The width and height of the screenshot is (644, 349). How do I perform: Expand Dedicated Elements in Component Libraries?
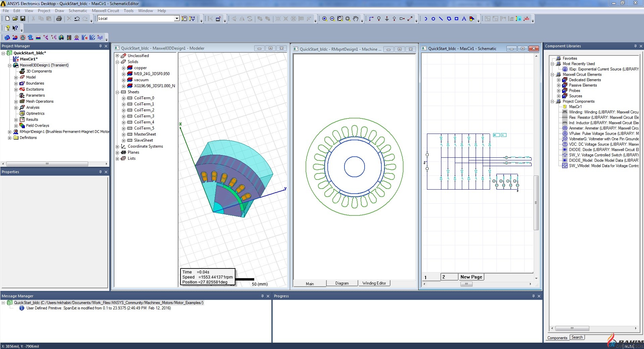pyautogui.click(x=559, y=80)
